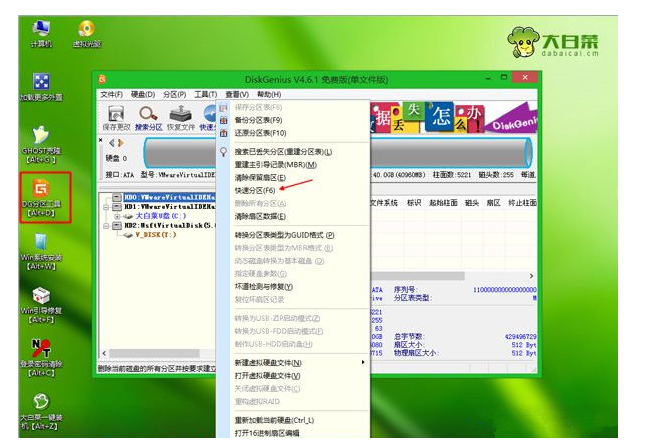Click the Save Changes (保存更改) toolbar icon

(115, 117)
